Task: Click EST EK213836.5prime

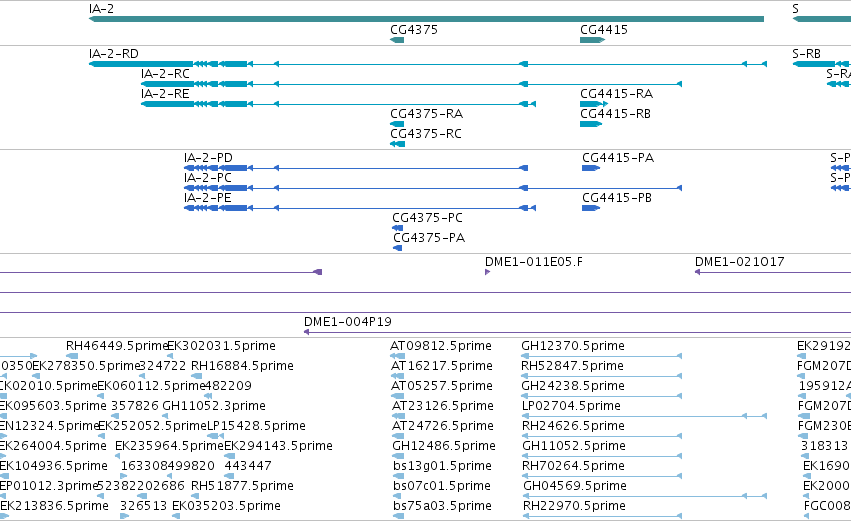Action: coord(54,506)
